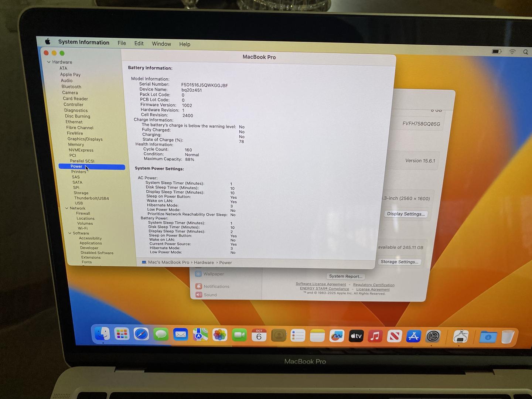This screenshot has height=399, width=532.
Task: Click the System Information chip icon in Dock
Action: [460, 337]
